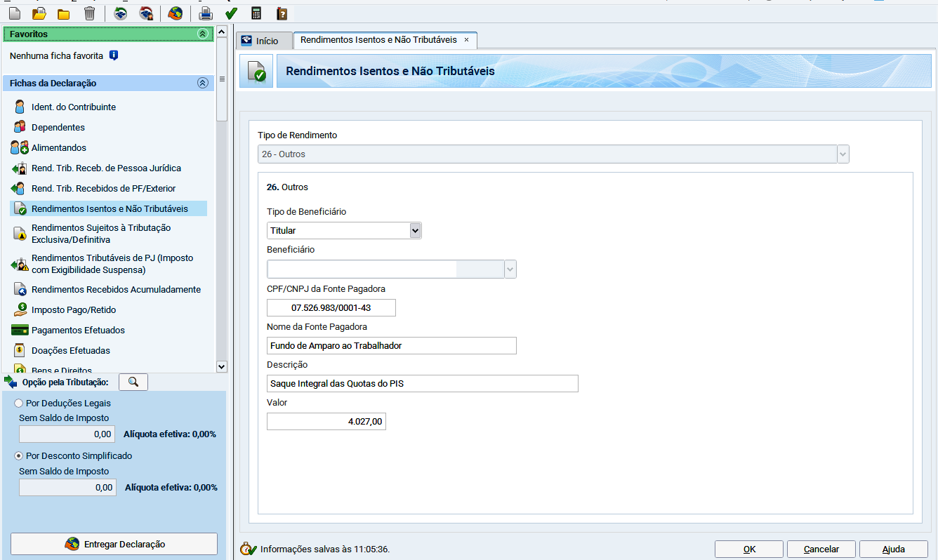The width and height of the screenshot is (938, 560).
Task: Click the globe transmit icon in toolbar
Action: pyautogui.click(x=176, y=13)
